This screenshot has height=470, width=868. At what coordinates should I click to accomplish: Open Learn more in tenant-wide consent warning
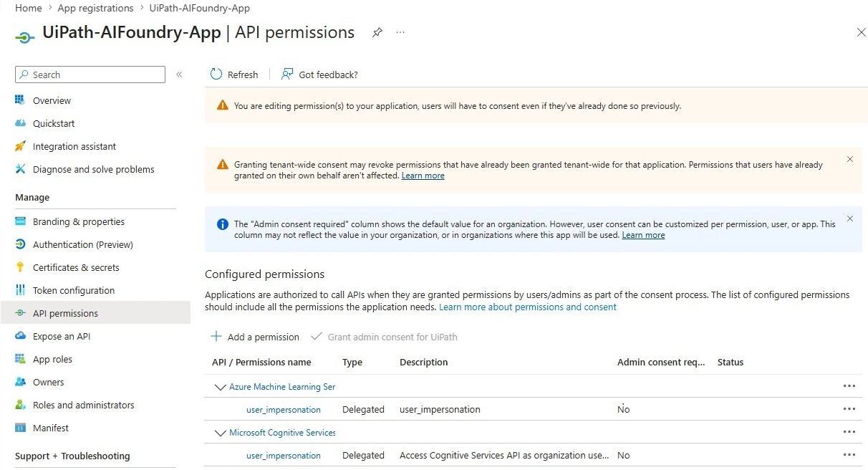click(423, 176)
